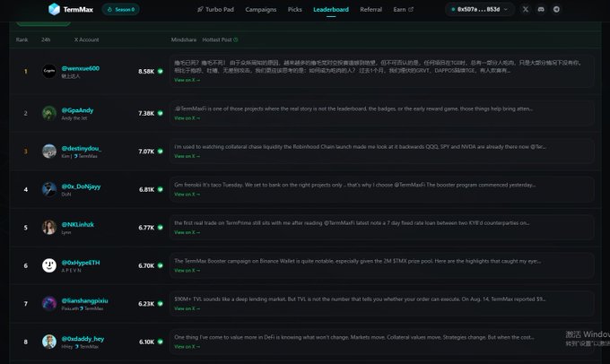Open @GpaAndy profile link
610x364 pixels.
(77, 110)
